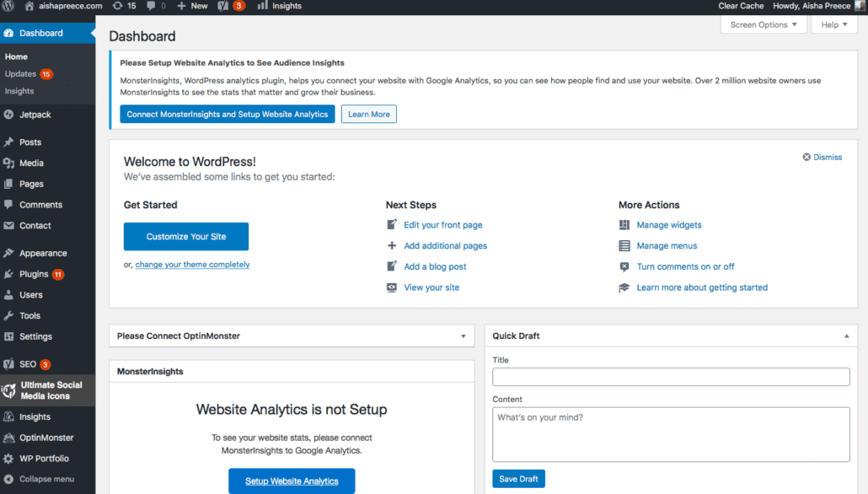
Task: Expand the Please Connect OptinMonster panel
Action: tap(463, 336)
